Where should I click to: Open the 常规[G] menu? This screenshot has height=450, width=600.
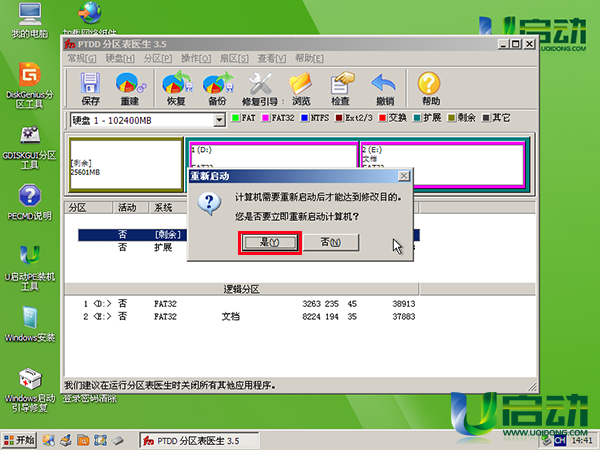82,59
